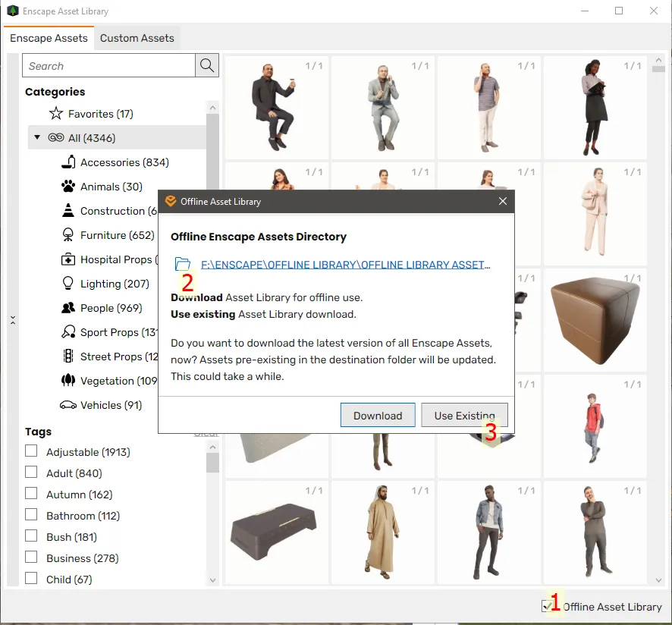Switch to the Custom Assets tab
The height and width of the screenshot is (625, 672).
(137, 38)
